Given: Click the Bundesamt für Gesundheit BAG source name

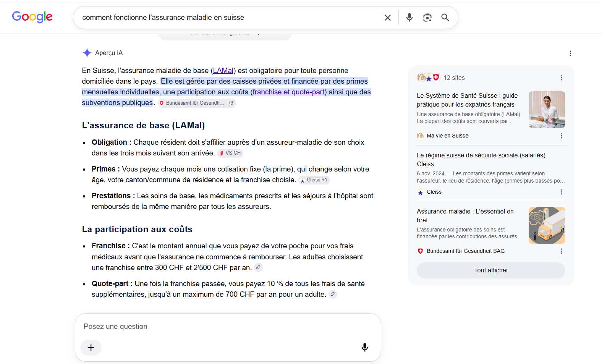Looking at the screenshot, I should click(466, 251).
